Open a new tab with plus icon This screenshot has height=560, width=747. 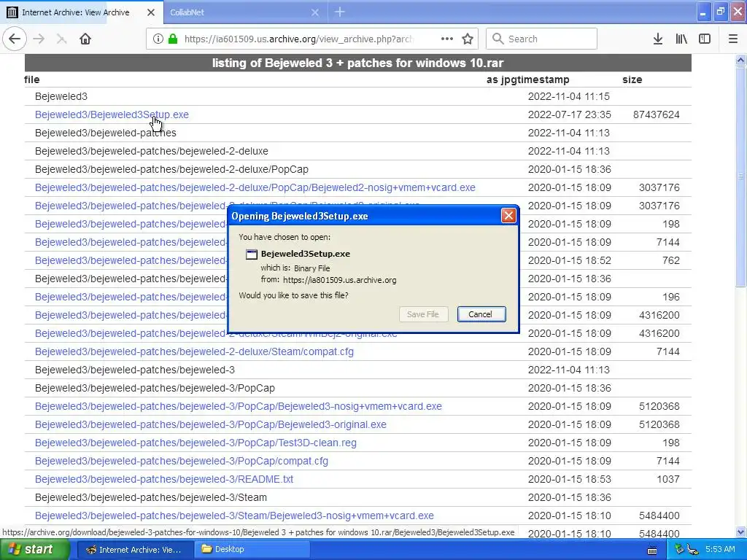point(340,12)
